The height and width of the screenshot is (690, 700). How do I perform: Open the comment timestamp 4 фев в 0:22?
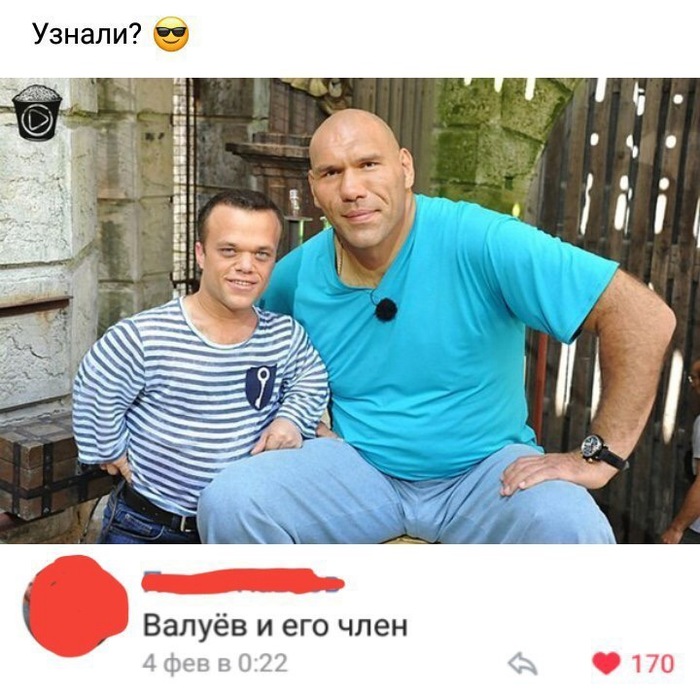point(215,663)
